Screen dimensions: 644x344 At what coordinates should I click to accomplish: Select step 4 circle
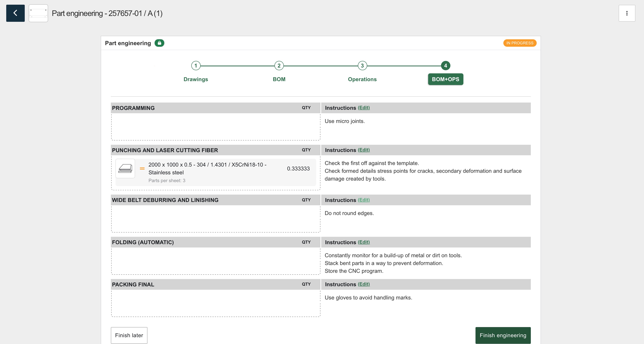[445, 66]
